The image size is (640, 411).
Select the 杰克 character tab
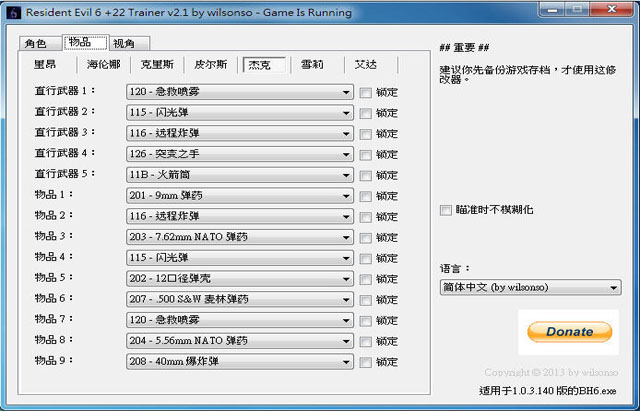(264, 64)
